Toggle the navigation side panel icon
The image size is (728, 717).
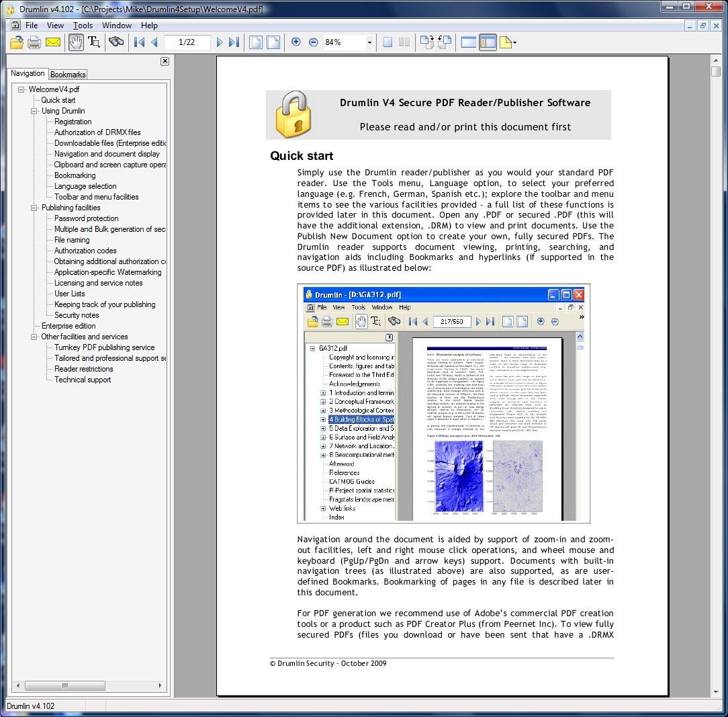tap(488, 42)
